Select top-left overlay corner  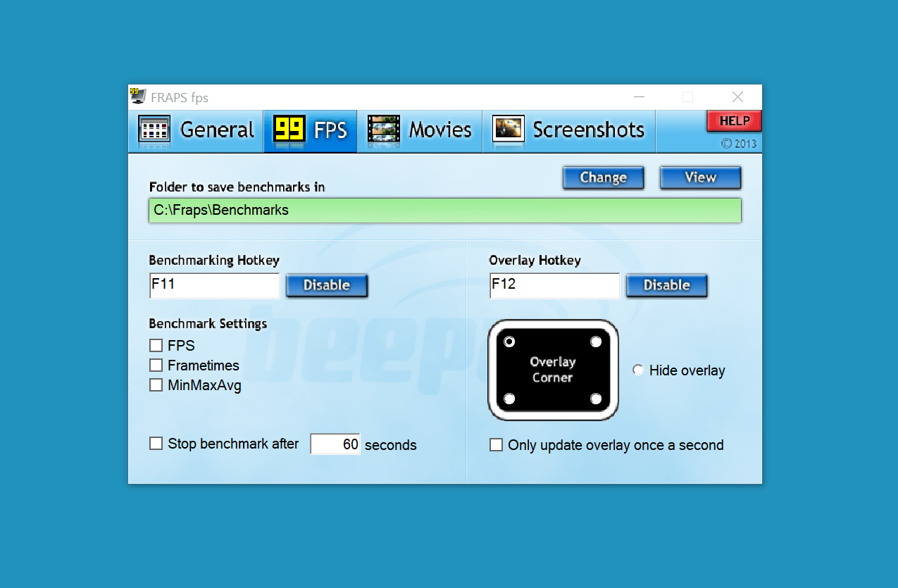(x=509, y=342)
